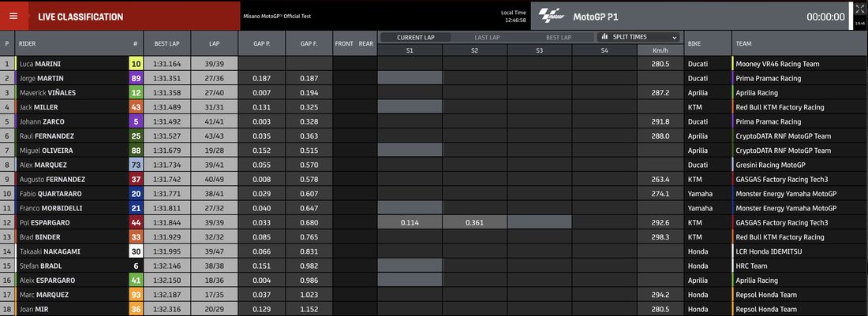Click lap count 40/49
This screenshot has width=868, height=316.
[x=214, y=180]
